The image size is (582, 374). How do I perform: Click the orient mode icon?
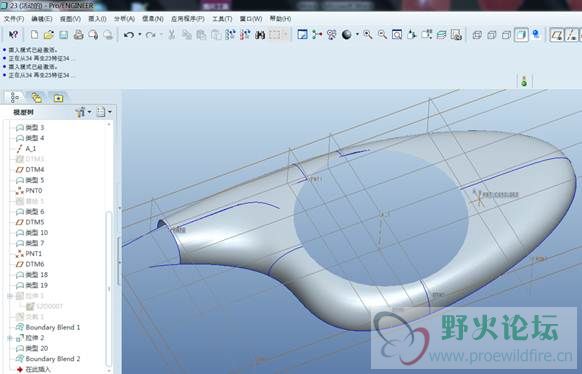coord(331,35)
